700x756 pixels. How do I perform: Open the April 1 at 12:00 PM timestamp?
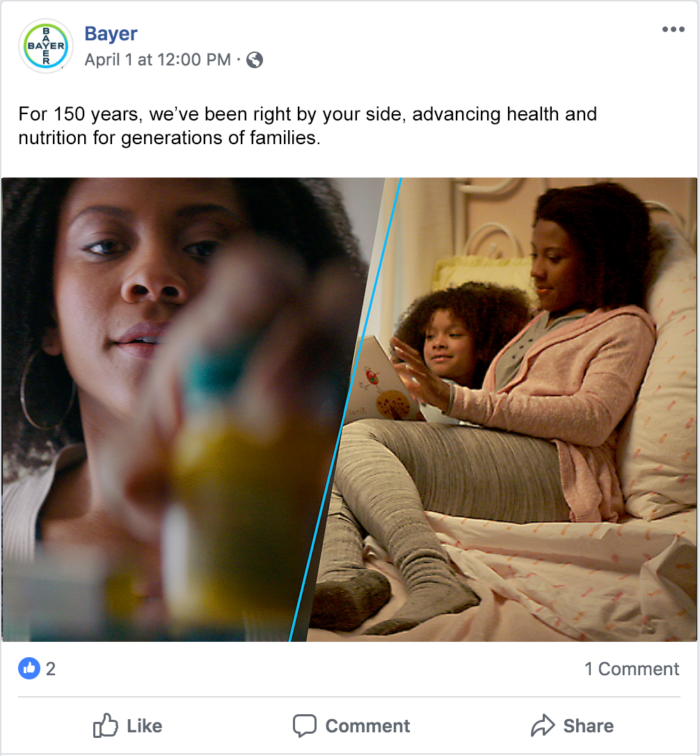pos(158,60)
